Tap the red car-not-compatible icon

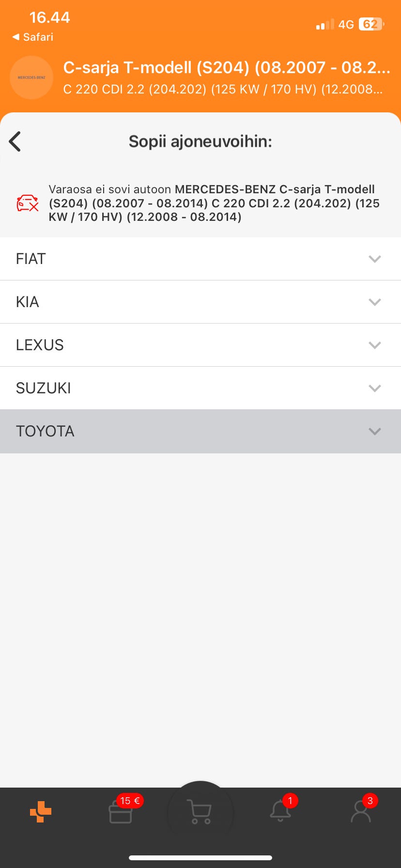pos(28,203)
